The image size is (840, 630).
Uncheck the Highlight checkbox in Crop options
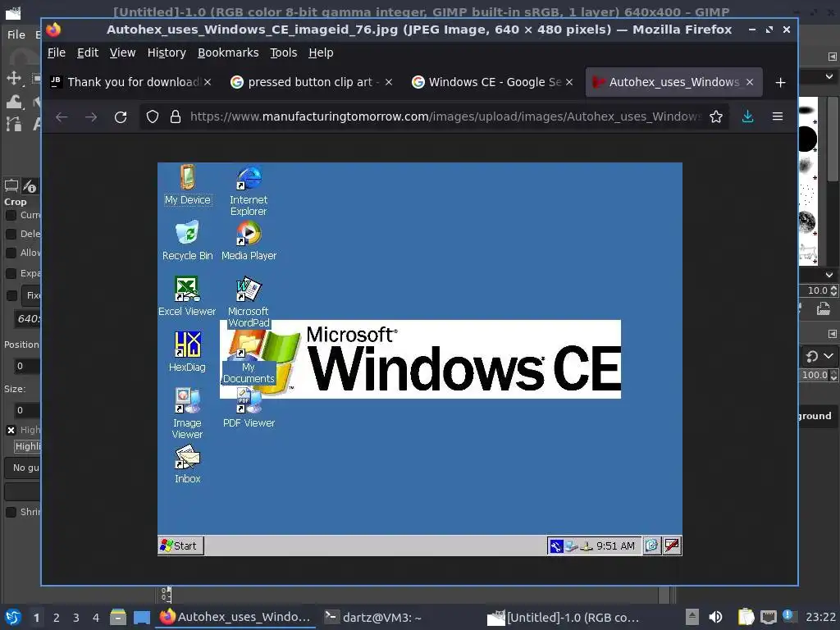pos(11,430)
